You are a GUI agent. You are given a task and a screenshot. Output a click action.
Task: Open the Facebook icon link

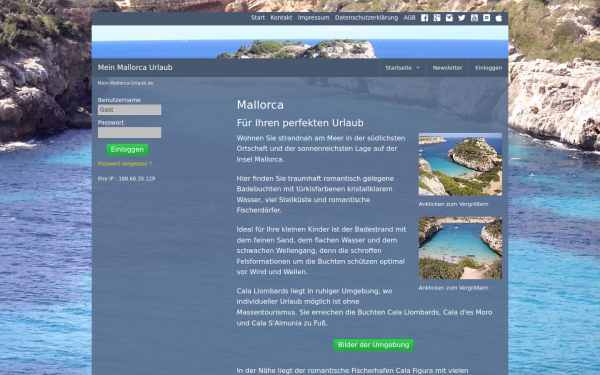tap(424, 18)
